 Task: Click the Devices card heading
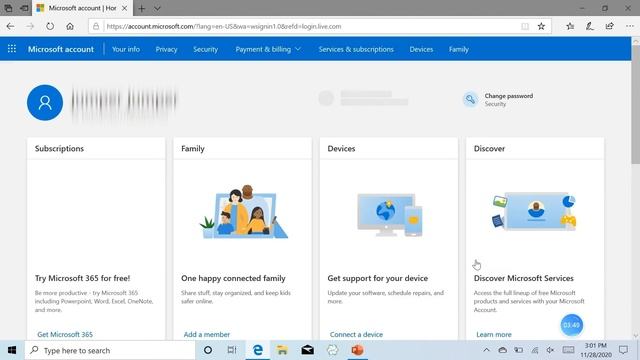pos(341,149)
